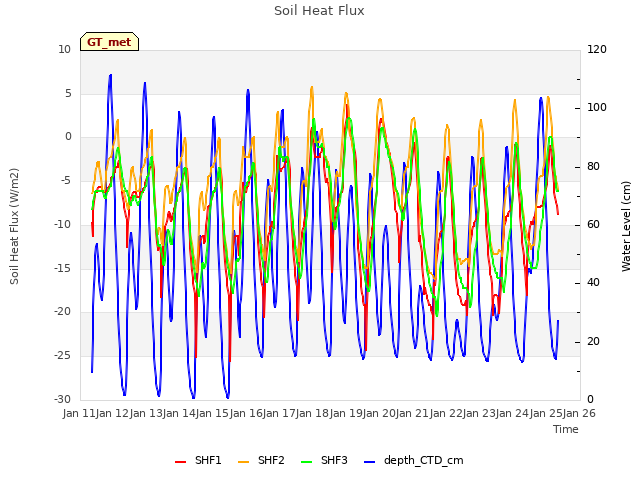
Task: Click the Water Level (cm) axis label
Action: pyautogui.click(x=626, y=227)
